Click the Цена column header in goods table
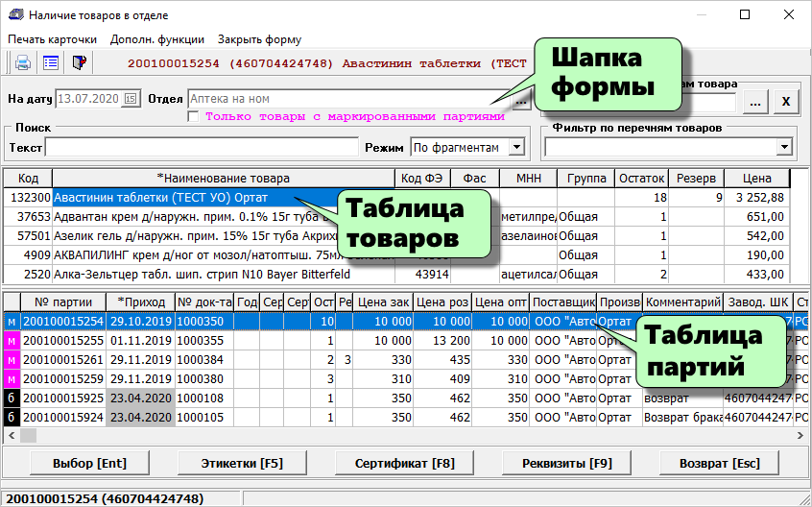The height and width of the screenshot is (507, 812). coord(756,179)
